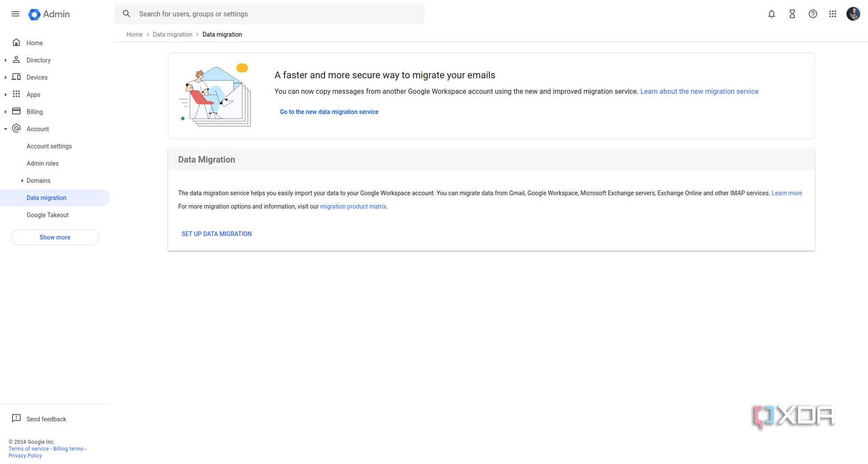
Task: Go to the new data migration service
Action: [x=329, y=112]
